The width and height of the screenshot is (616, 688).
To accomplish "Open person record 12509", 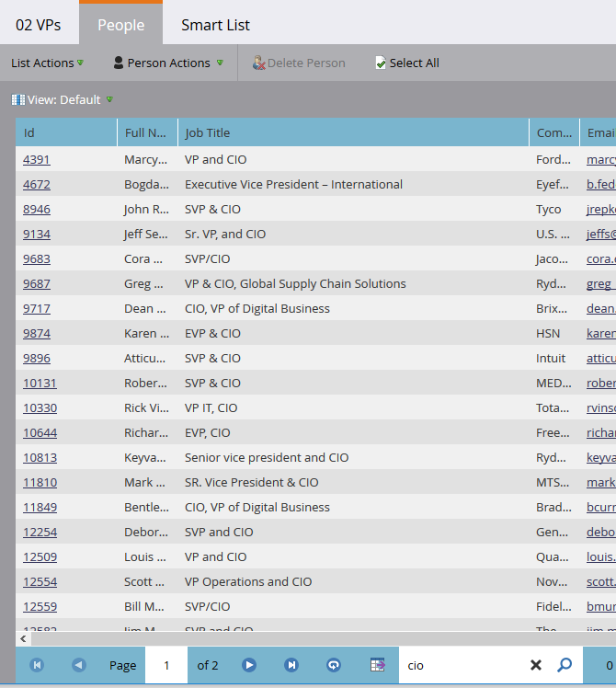I will (40, 556).
